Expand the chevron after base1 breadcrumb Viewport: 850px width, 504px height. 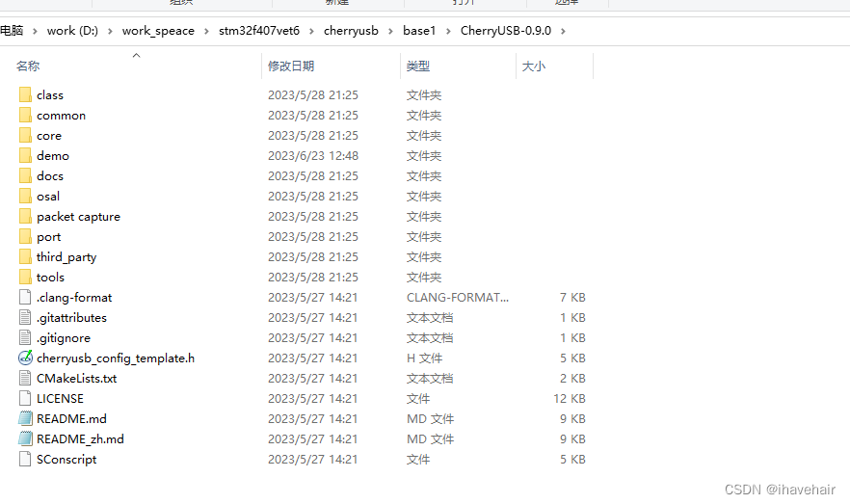click(448, 31)
